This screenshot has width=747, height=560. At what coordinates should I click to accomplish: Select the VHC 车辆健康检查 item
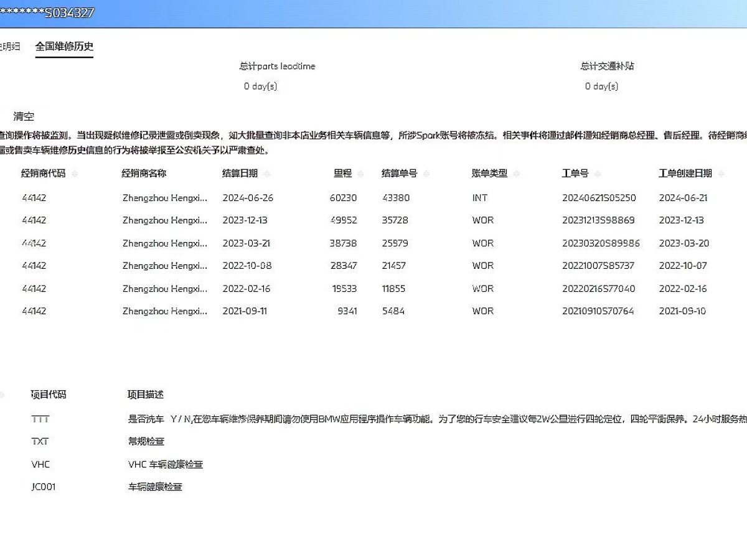[166, 464]
